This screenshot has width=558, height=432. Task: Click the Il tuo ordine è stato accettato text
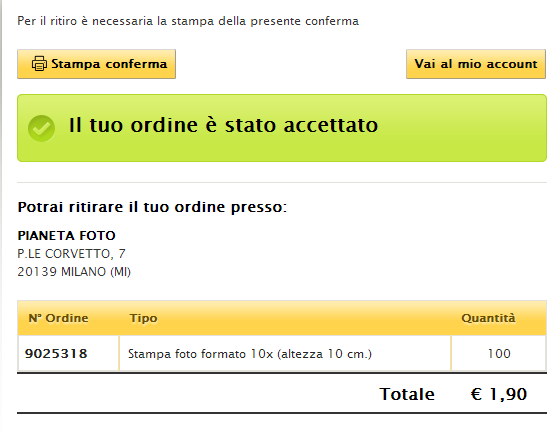[x=223, y=125]
